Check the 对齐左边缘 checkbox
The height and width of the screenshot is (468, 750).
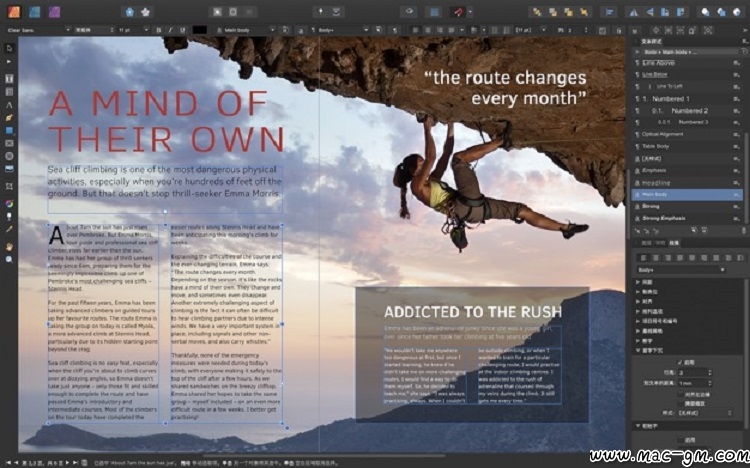click(x=680, y=394)
